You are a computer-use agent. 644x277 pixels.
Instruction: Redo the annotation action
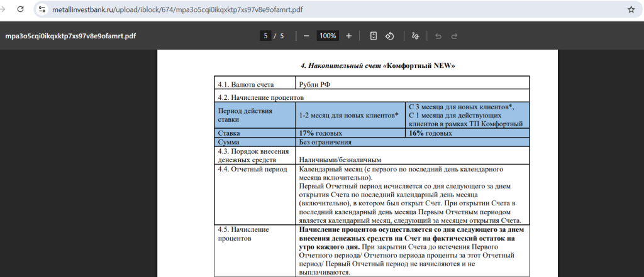[454, 36]
